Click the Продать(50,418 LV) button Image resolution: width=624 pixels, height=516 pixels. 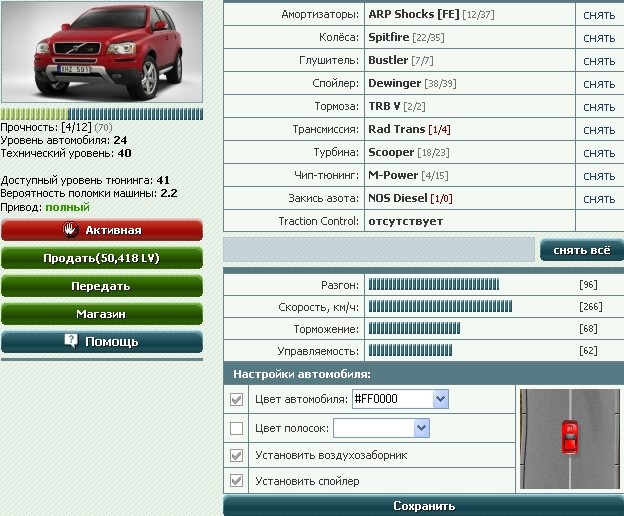[x=102, y=258]
